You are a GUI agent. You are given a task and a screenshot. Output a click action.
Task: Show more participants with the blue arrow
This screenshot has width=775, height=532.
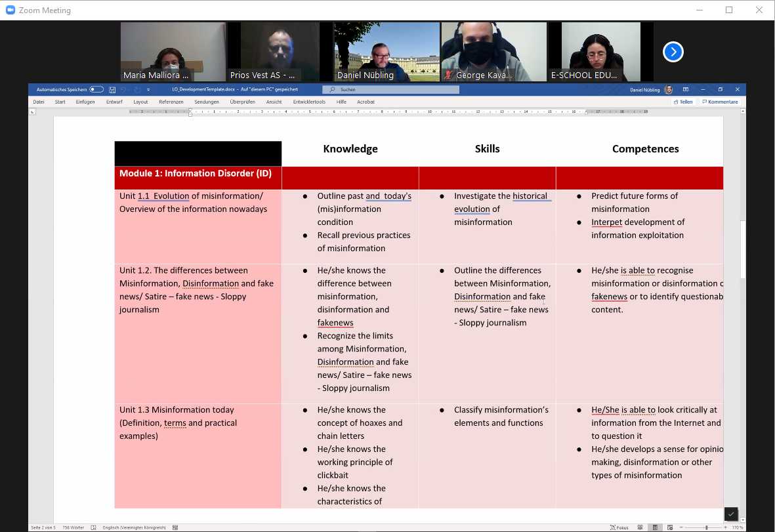click(673, 52)
